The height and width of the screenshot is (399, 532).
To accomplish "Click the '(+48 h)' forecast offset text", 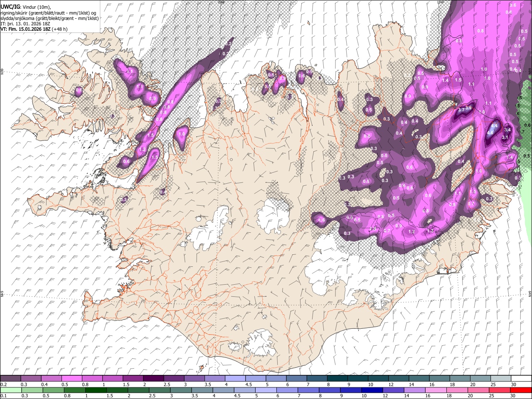I will (x=60, y=29).
